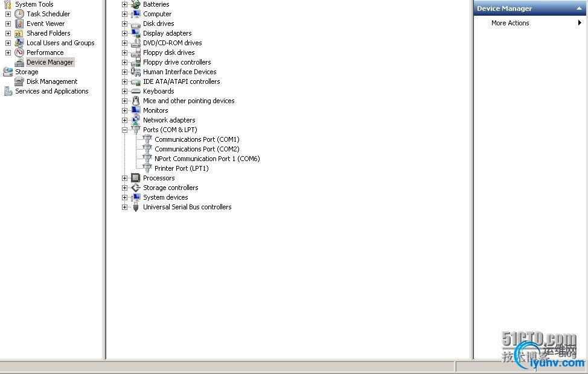Click the Device Manager icon in left tree
This screenshot has height=374, width=588.
click(x=19, y=63)
